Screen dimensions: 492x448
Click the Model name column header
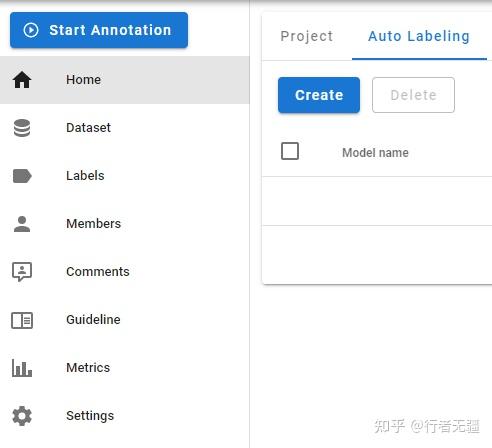pos(375,153)
